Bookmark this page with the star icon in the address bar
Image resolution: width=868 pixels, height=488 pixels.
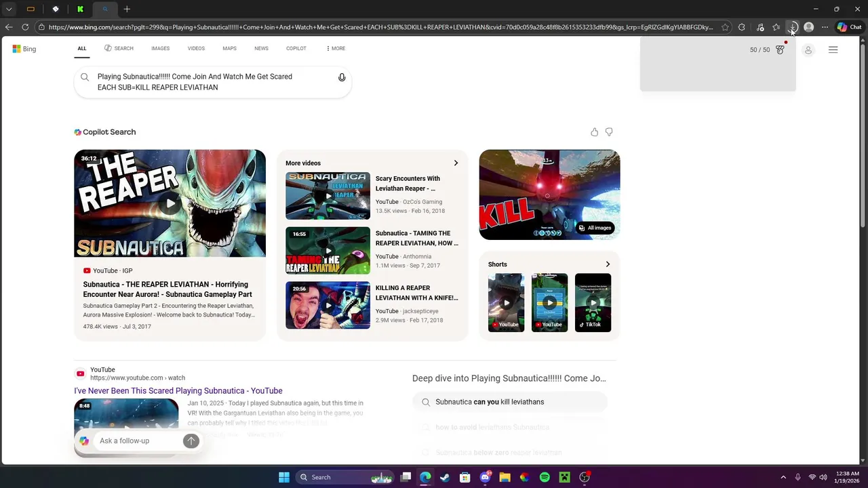(x=725, y=27)
